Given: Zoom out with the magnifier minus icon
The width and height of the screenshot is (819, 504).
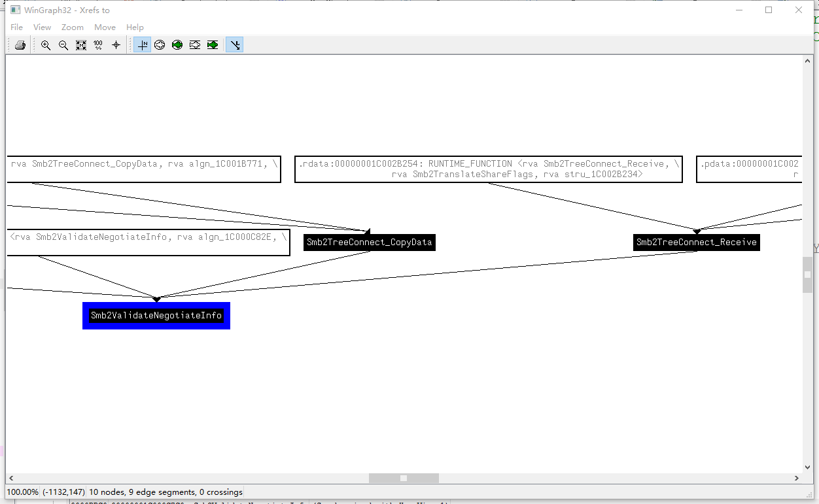Looking at the screenshot, I should [x=63, y=45].
